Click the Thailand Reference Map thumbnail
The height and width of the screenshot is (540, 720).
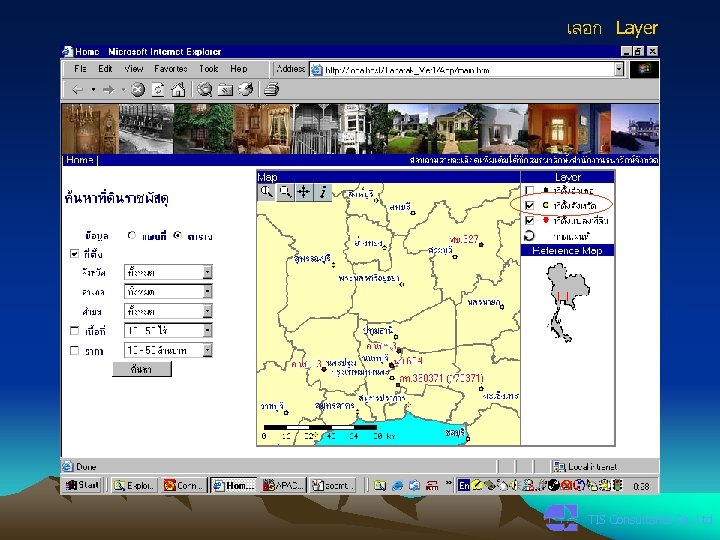(567, 303)
